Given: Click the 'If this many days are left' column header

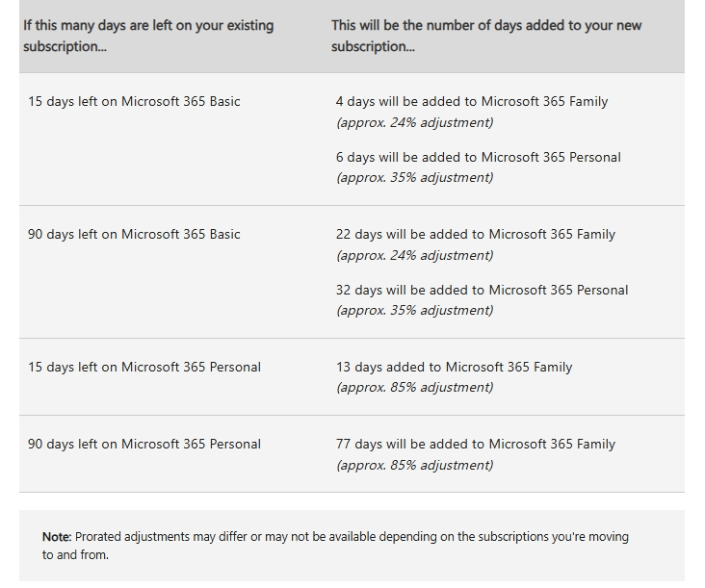Looking at the screenshot, I should click(148, 36).
